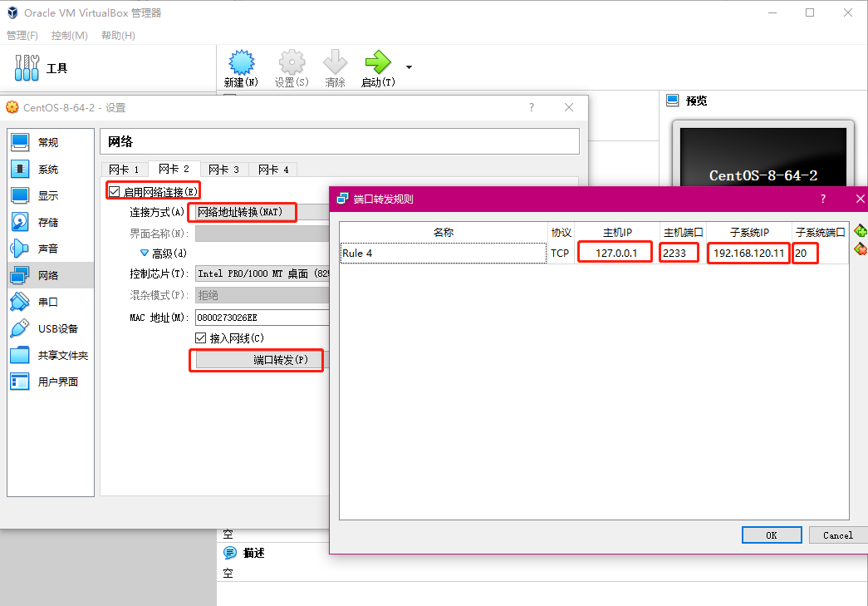Click the Host Port (主机端口) column header
Viewport: 868px width, 606px height.
click(x=683, y=232)
